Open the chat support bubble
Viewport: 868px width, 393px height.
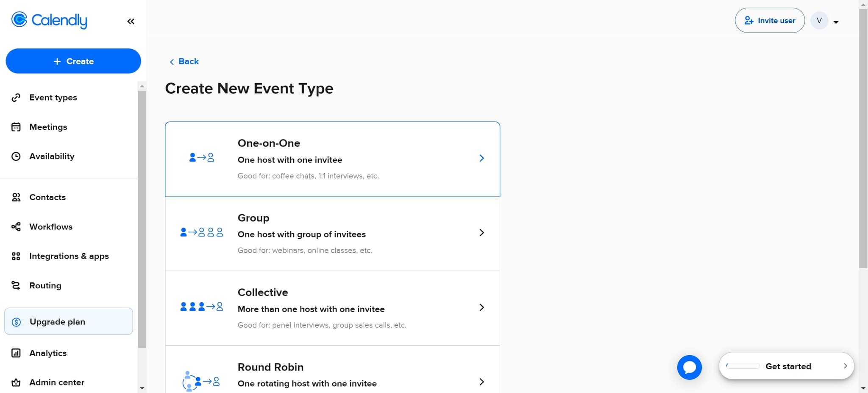[x=689, y=367]
